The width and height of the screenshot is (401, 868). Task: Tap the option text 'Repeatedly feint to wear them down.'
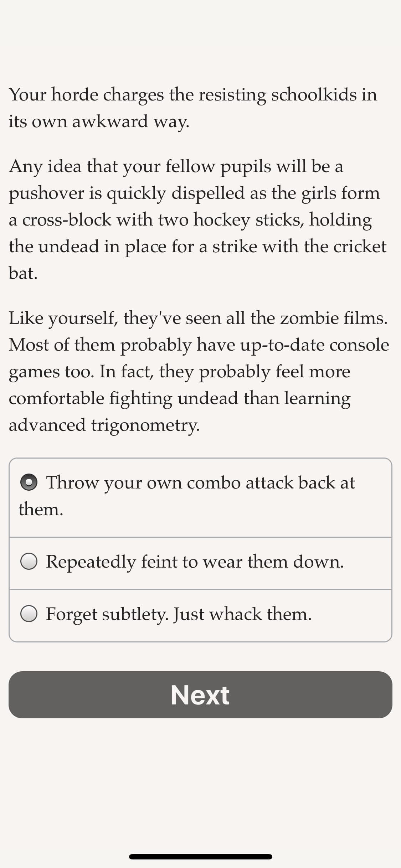pyautogui.click(x=195, y=562)
